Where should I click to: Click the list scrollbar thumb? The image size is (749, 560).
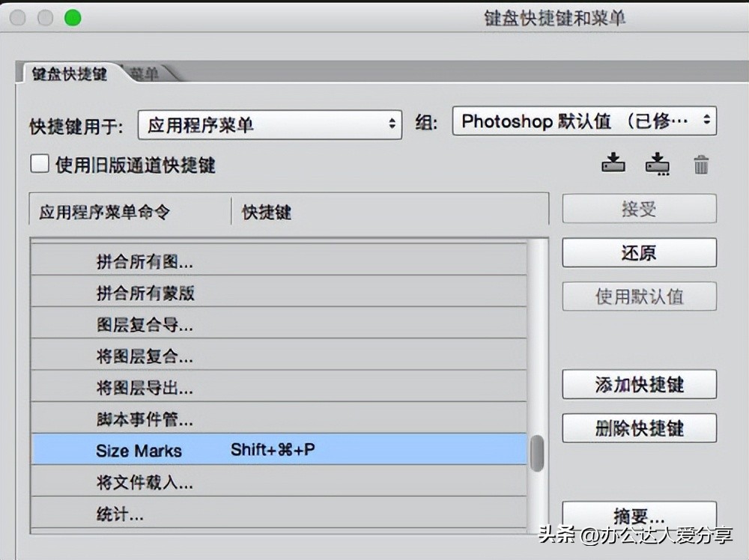(536, 454)
